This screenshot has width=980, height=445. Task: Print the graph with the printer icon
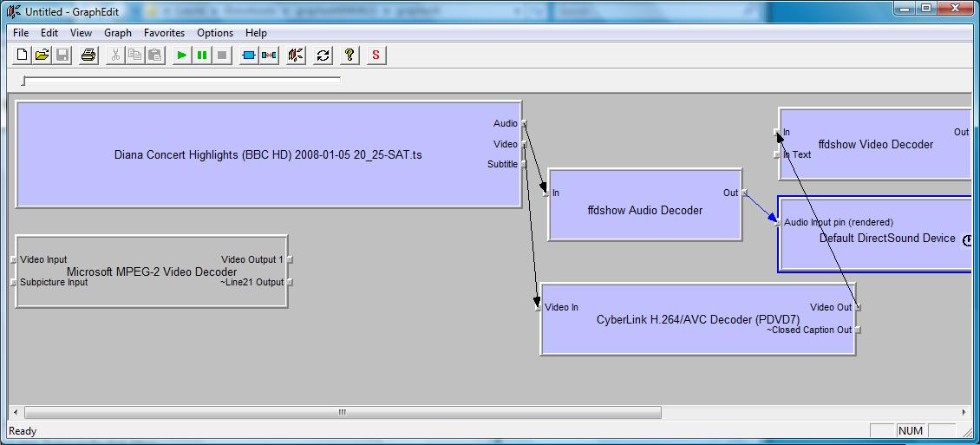click(88, 55)
